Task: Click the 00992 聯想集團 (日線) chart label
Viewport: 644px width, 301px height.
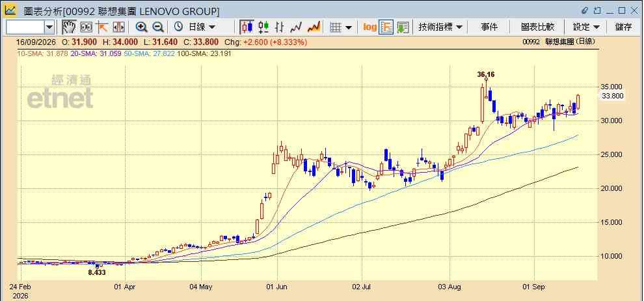Action: (x=559, y=42)
